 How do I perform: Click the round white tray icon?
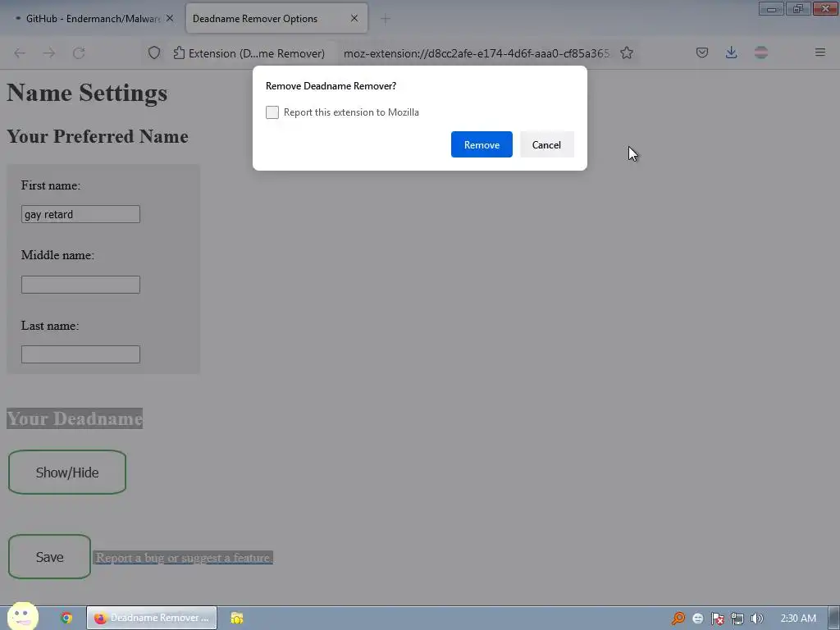[697, 619]
